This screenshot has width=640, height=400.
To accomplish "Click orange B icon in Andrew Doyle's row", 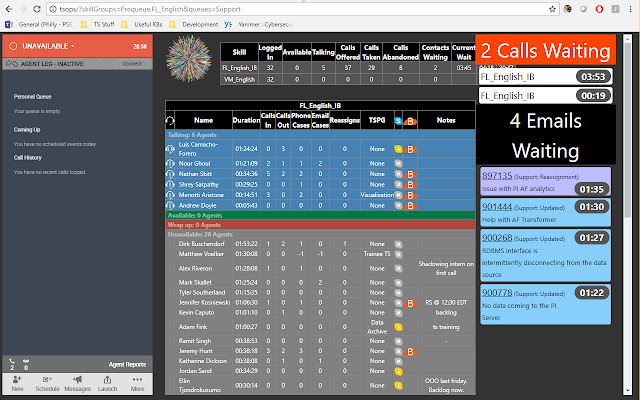I will 411,205.
